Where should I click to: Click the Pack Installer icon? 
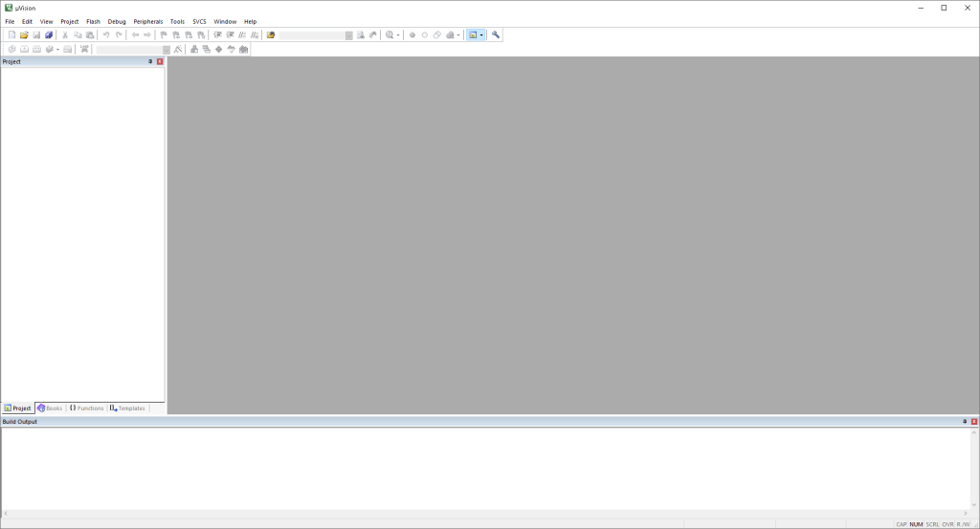244,49
